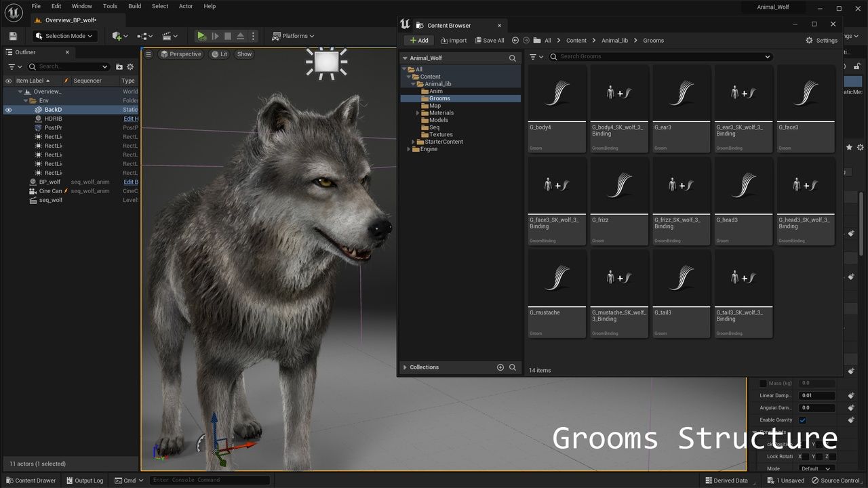Go back in Content Browser history
The height and width of the screenshot is (488, 868).
(x=515, y=41)
